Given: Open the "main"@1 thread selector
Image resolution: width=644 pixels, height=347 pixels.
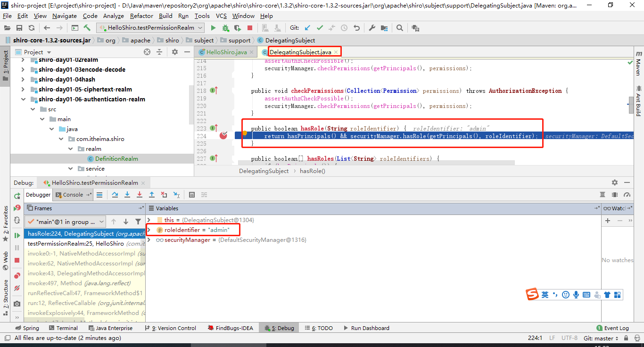Looking at the screenshot, I should (x=66, y=222).
